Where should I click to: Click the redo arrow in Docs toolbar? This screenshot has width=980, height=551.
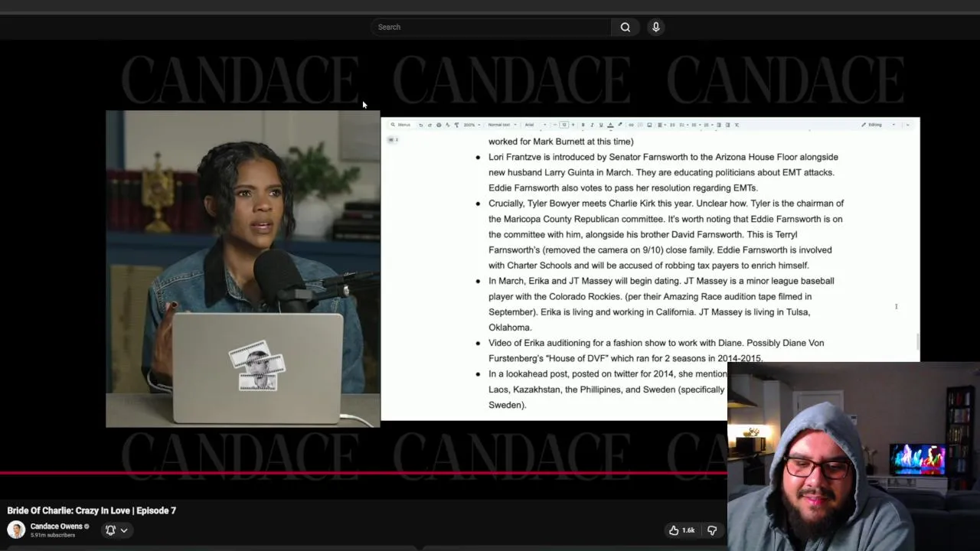click(x=430, y=125)
